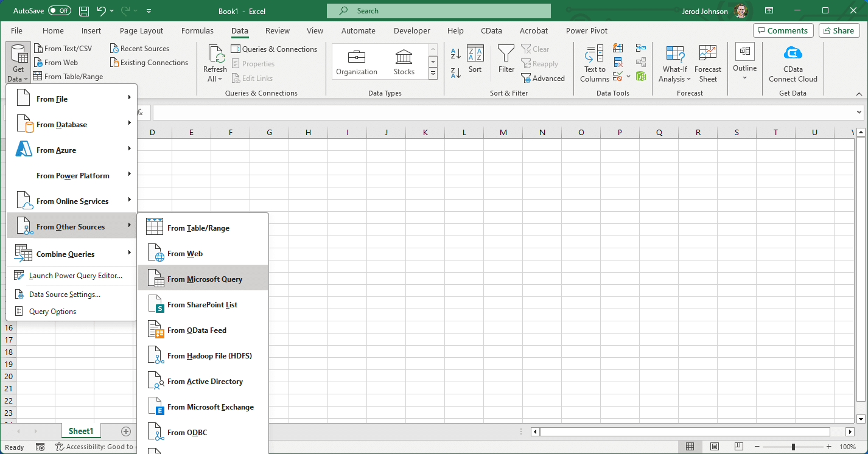Click From Text/CSV in the ribbon
The height and width of the screenshot is (454, 868).
[x=62, y=48]
